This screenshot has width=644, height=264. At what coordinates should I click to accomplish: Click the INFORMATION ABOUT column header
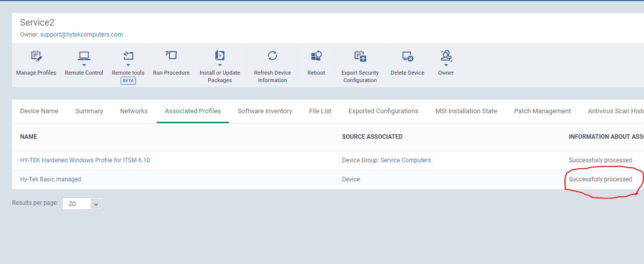pos(606,137)
